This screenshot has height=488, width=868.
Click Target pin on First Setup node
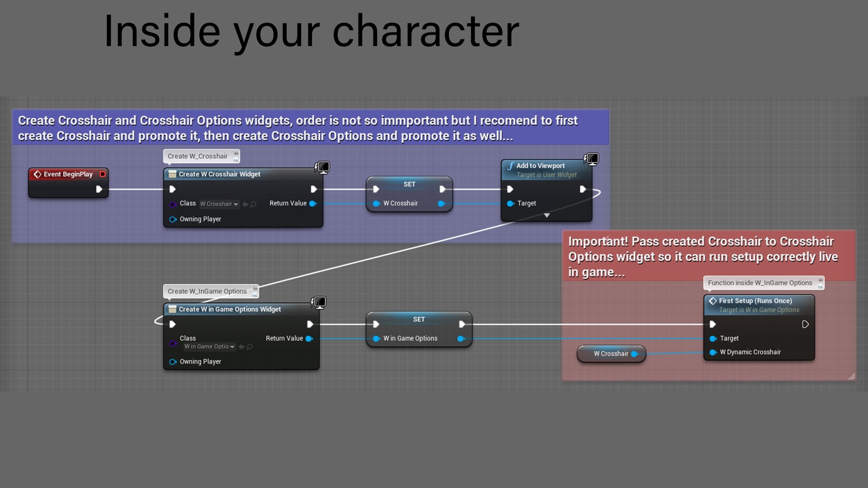(x=713, y=338)
